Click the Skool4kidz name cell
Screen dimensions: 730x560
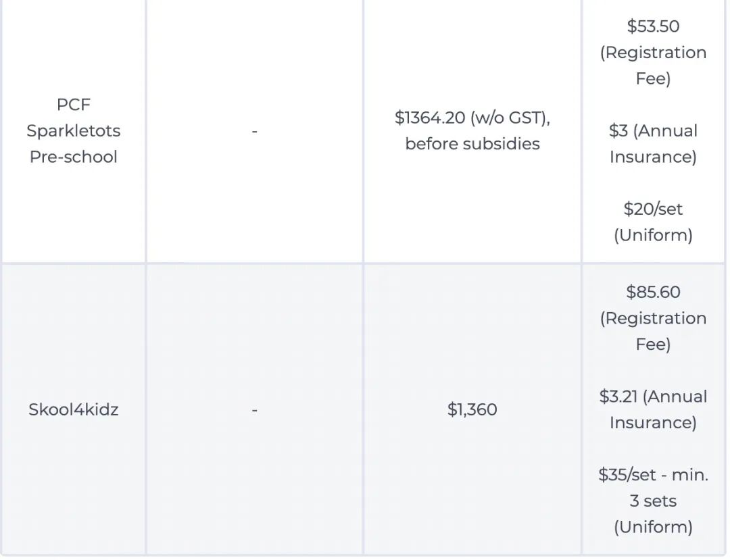coord(73,409)
